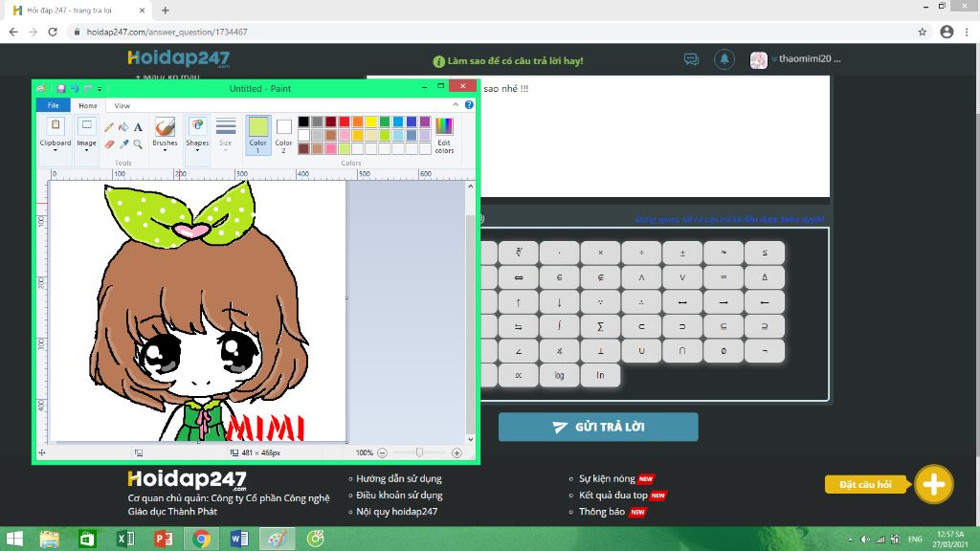The height and width of the screenshot is (551, 980).
Task: Bookmark this page with the star icon
Action: (x=922, y=32)
